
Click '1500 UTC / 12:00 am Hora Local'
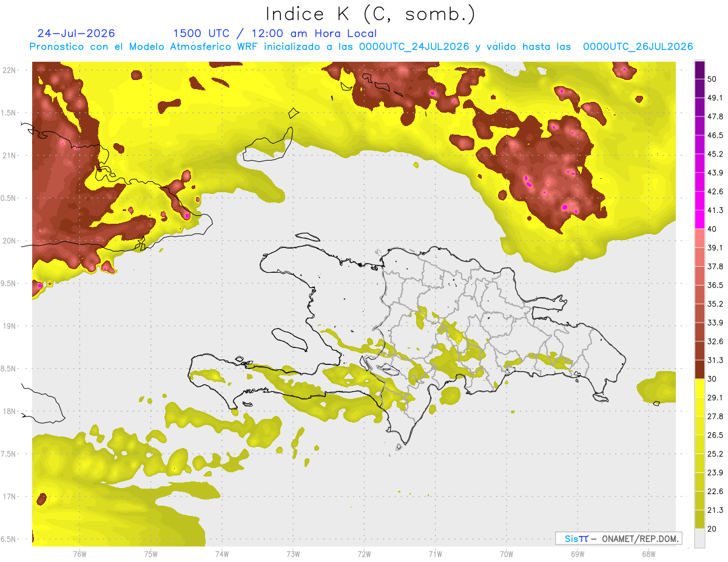click(x=275, y=33)
